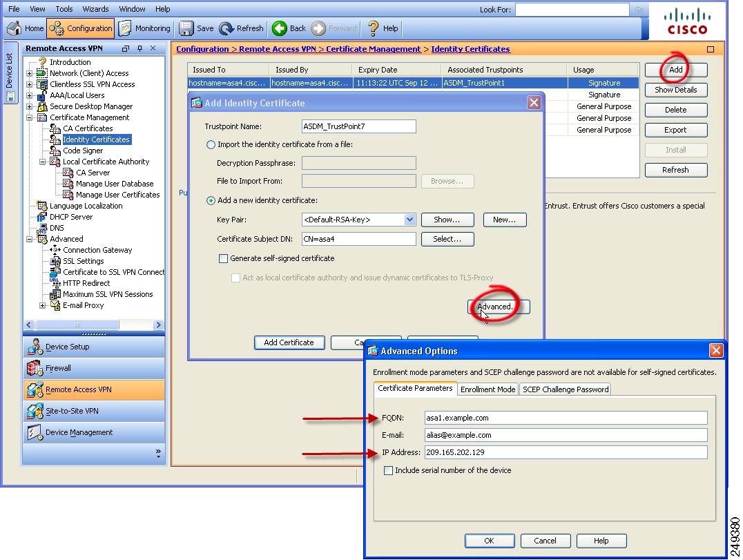Open Secure Desktop Manager node
The height and width of the screenshot is (560, 743).
coord(91,106)
